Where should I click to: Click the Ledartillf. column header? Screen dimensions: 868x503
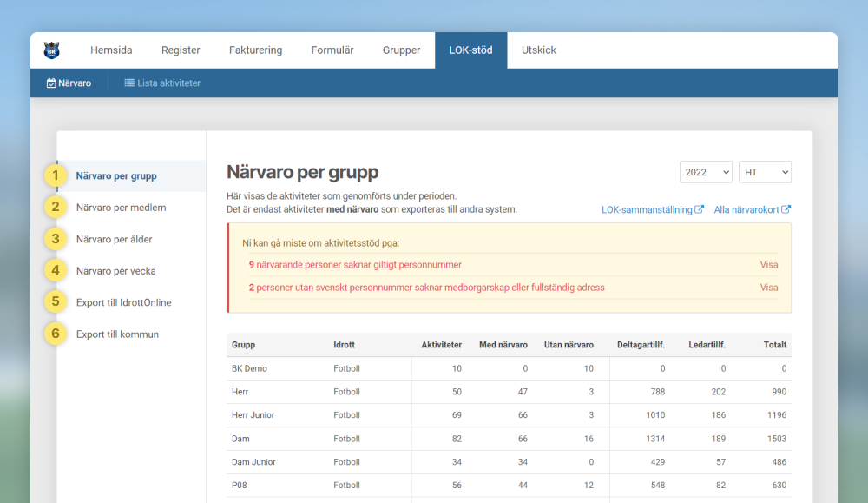click(x=707, y=345)
